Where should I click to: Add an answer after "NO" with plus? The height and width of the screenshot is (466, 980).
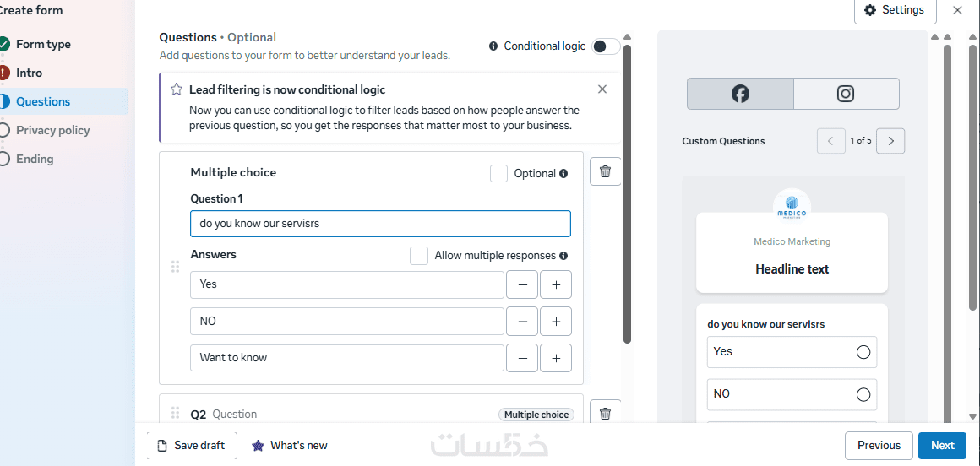pyautogui.click(x=556, y=322)
